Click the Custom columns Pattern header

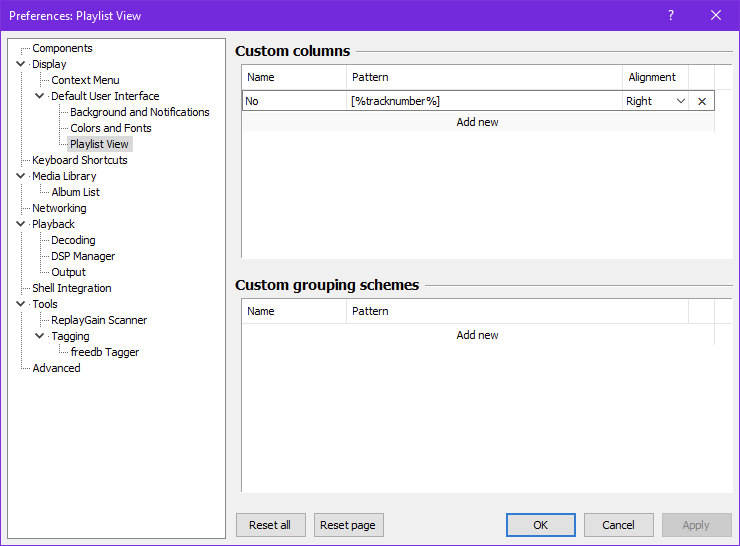tap(484, 77)
